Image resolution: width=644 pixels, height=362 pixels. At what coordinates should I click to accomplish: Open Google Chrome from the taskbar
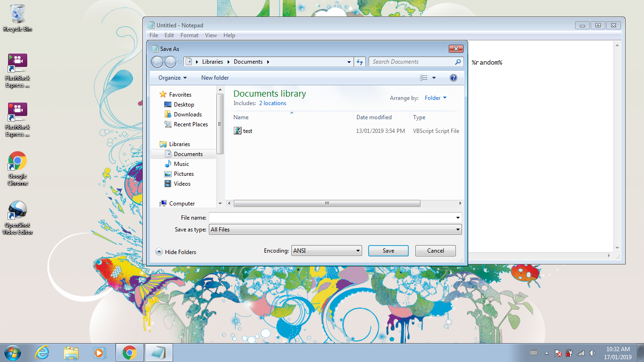coord(129,352)
